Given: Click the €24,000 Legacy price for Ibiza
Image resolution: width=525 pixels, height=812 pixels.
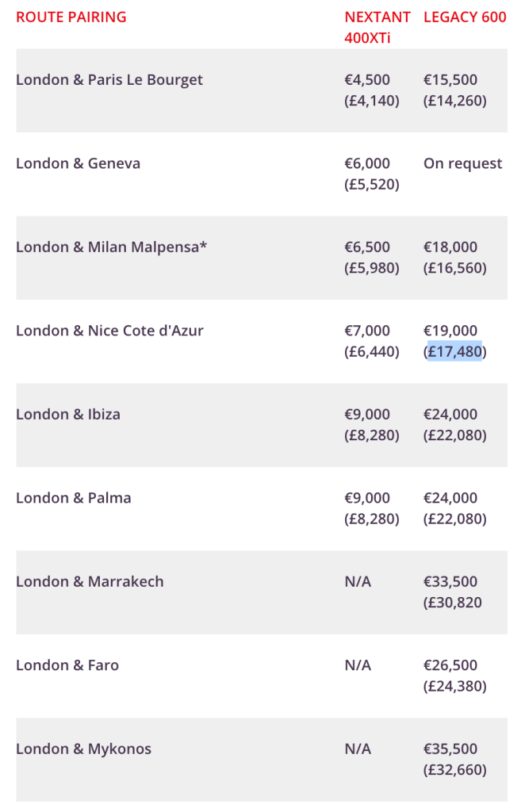Looking at the screenshot, I should tap(450, 415).
